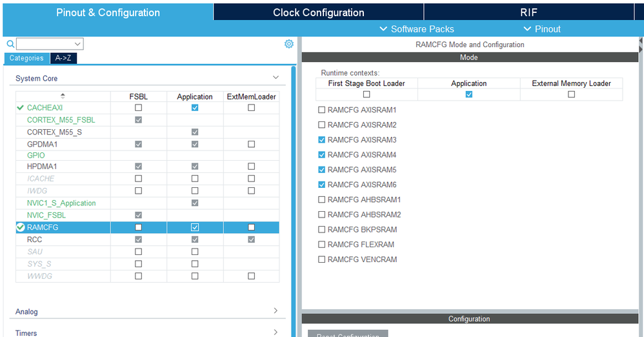Enable RAMCFG AXISRAM1 checkbox
The width and height of the screenshot is (644, 337).
(x=321, y=110)
